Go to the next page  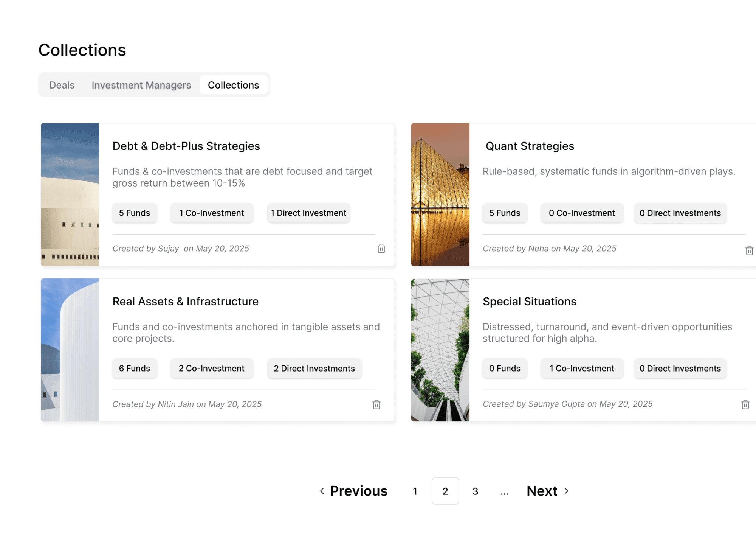click(542, 491)
